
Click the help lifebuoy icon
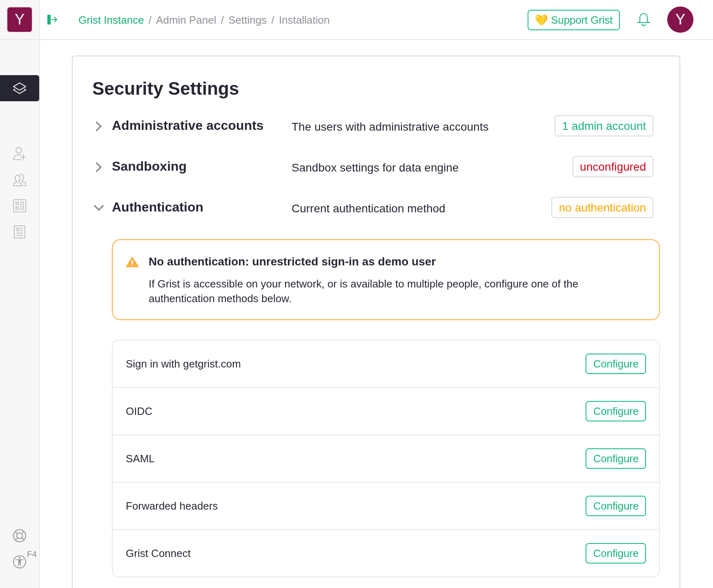point(19,536)
